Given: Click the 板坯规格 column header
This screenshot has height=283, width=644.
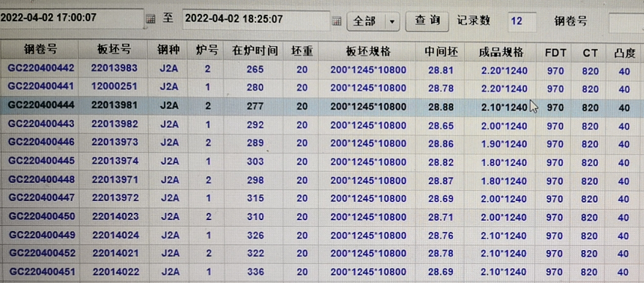Looking at the screenshot, I should click(x=367, y=52).
